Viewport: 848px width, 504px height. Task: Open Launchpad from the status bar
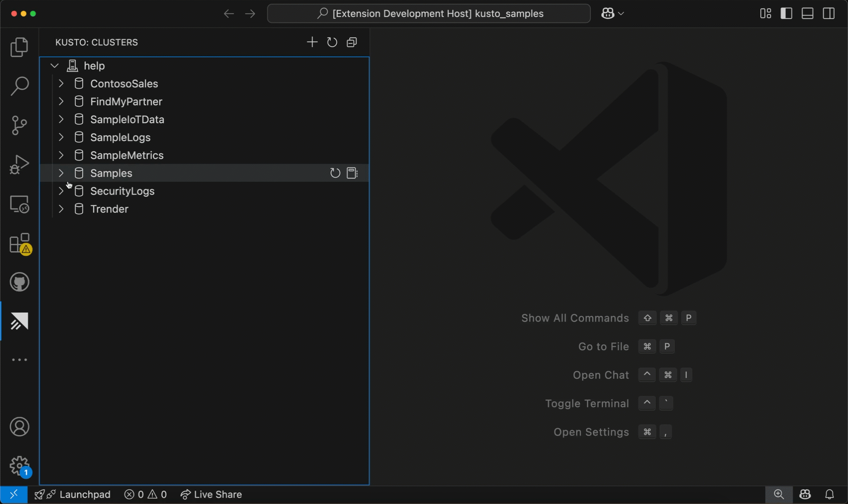(73, 495)
